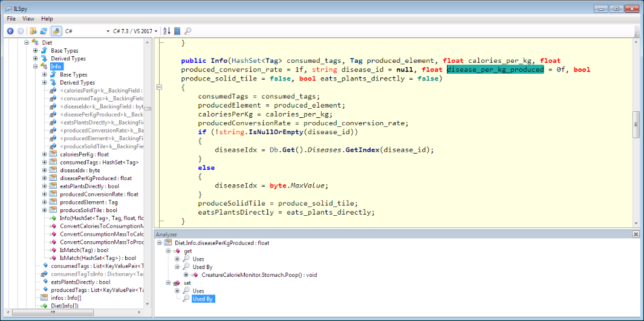Click the blue book toolbar icon
Screen dimensions: 644x321
pos(177,31)
